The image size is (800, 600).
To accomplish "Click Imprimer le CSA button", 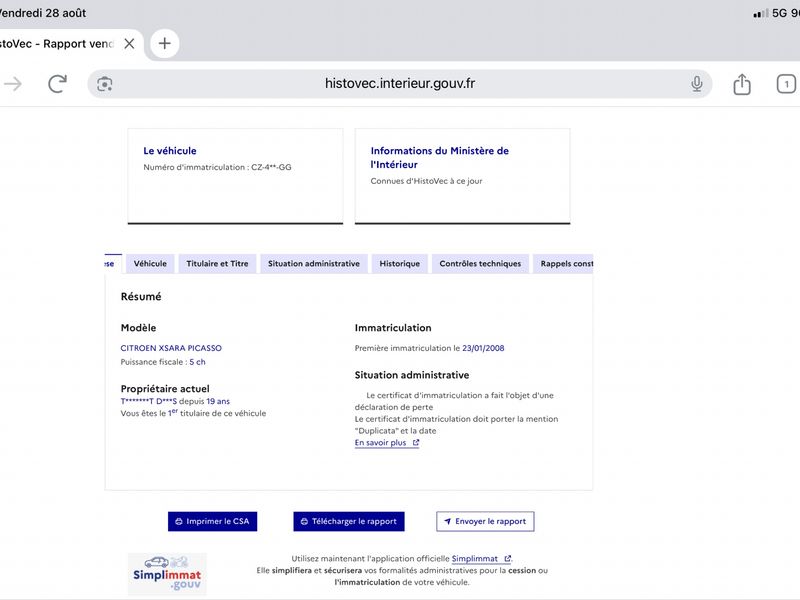I will [x=212, y=521].
